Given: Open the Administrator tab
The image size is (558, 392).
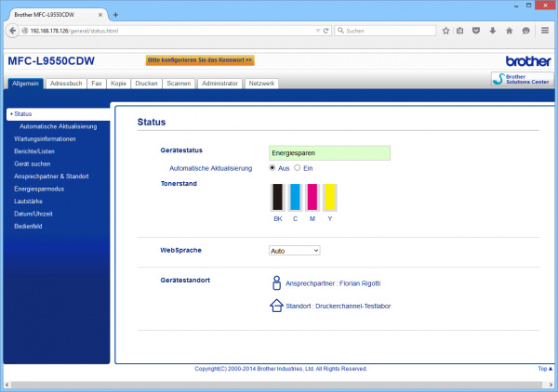Looking at the screenshot, I should 219,84.
